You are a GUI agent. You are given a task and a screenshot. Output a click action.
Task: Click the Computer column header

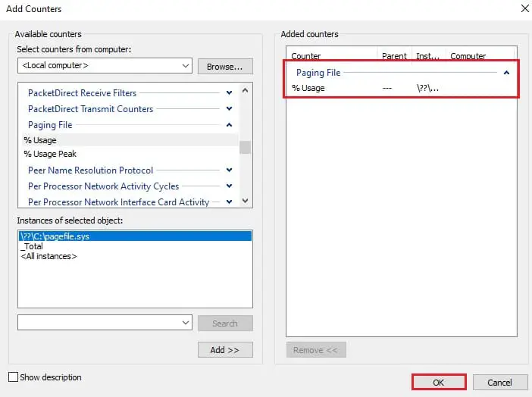(x=480, y=55)
